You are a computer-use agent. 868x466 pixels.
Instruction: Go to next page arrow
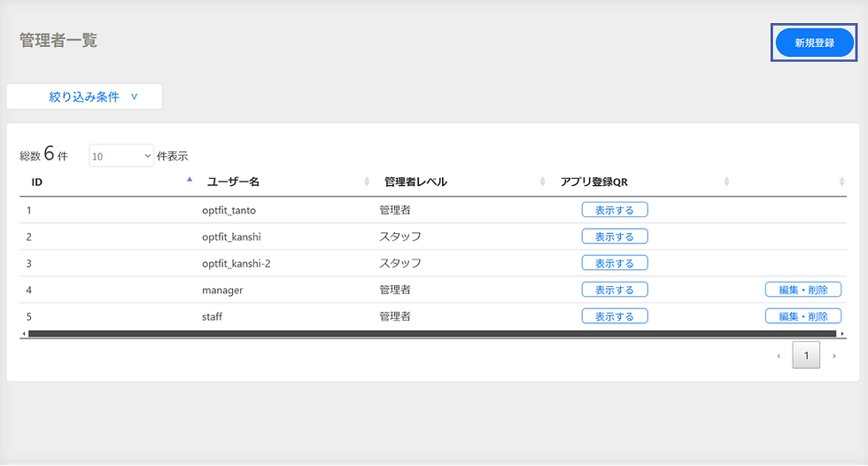pyautogui.click(x=834, y=355)
